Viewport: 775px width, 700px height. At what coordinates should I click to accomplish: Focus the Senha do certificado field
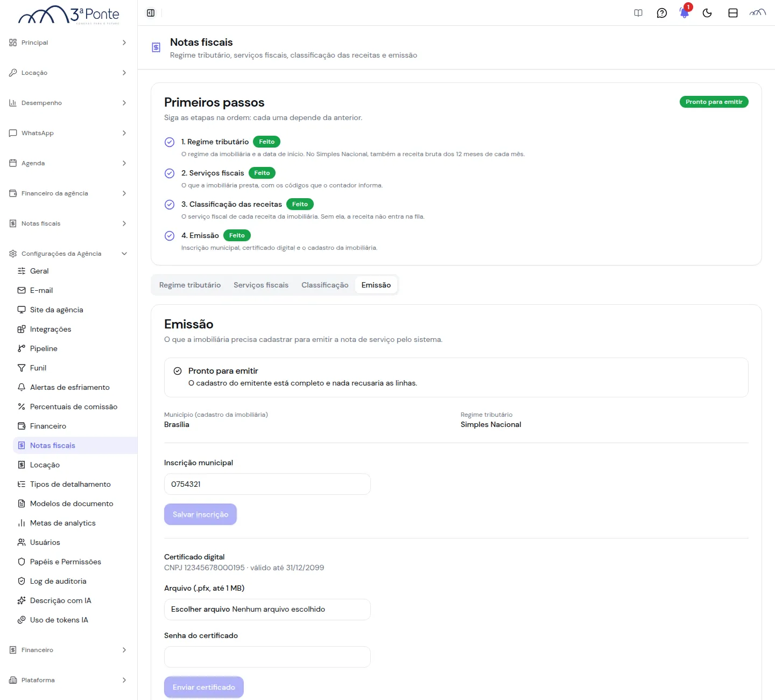pyautogui.click(x=267, y=657)
